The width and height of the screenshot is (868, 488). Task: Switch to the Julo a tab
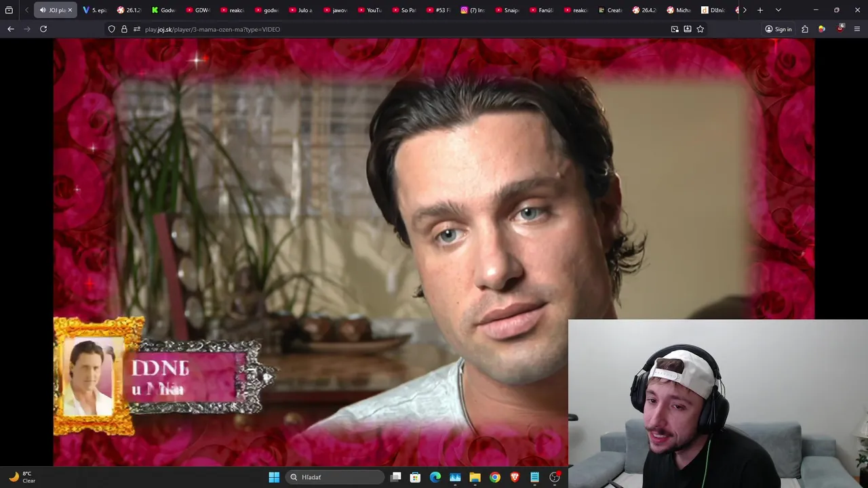click(x=301, y=10)
